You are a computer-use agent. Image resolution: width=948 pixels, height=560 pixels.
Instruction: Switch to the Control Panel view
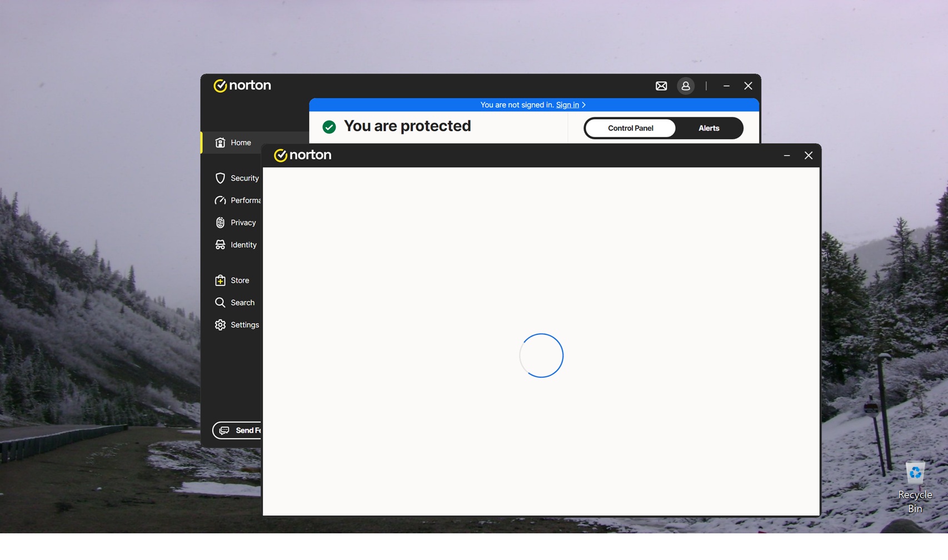(x=630, y=128)
